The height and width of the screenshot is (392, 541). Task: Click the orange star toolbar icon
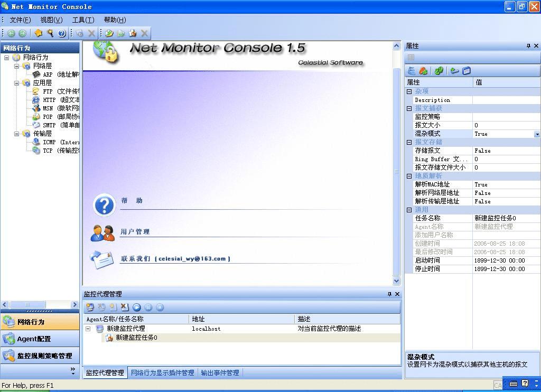pyautogui.click(x=38, y=33)
